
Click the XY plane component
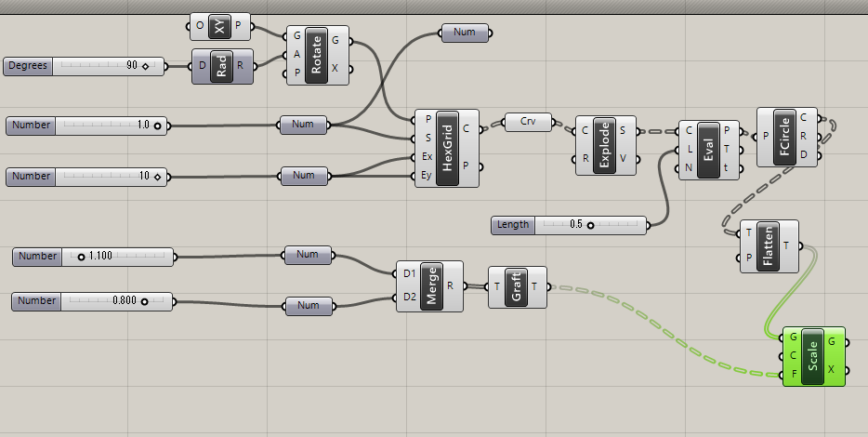219,27
